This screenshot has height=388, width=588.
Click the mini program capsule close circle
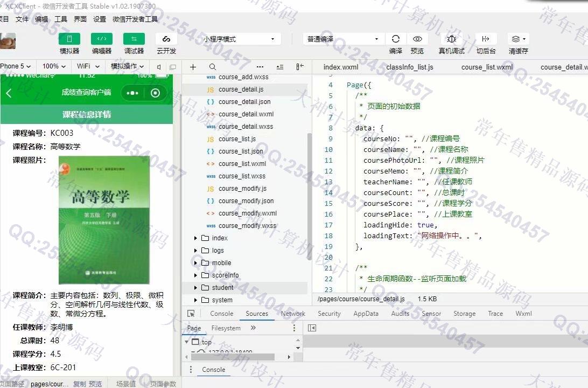click(x=155, y=93)
